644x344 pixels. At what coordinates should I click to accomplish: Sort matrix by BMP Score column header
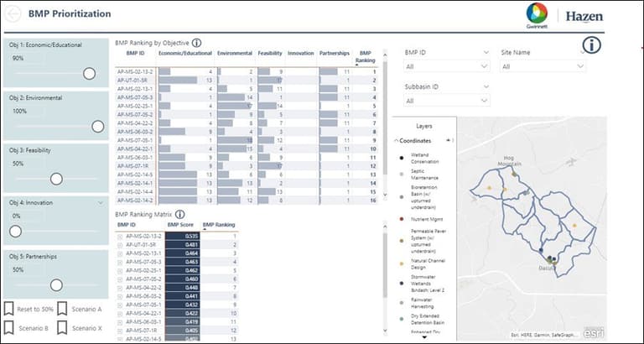[180, 225]
